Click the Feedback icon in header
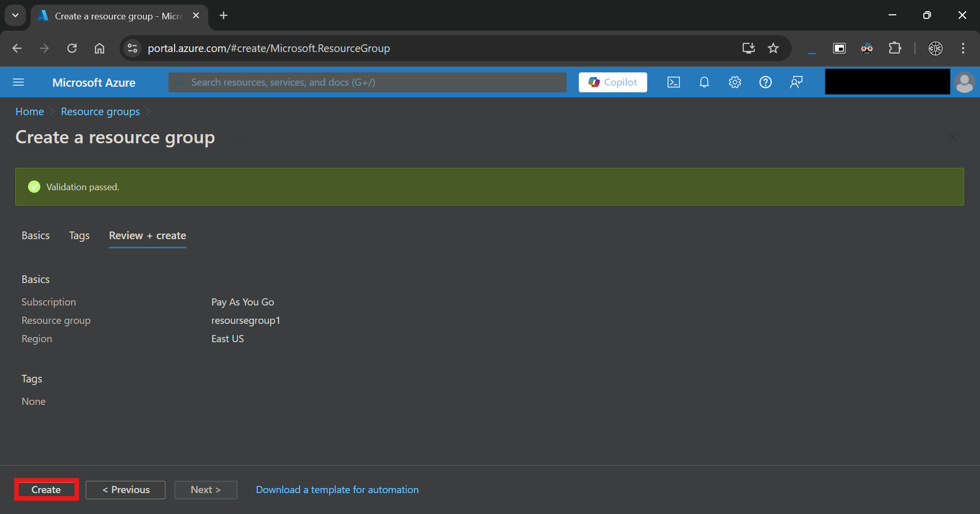The image size is (980, 514). coord(796,82)
